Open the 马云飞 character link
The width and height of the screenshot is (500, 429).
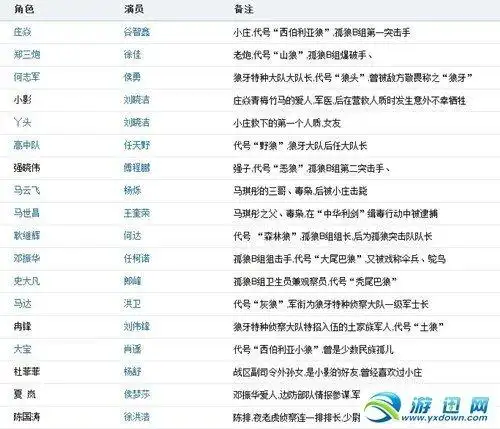27,190
